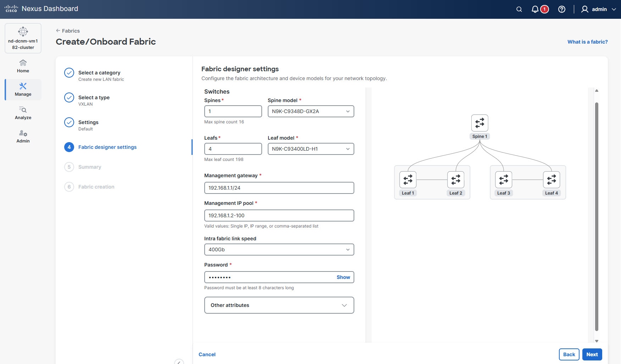Viewport: 621px width, 364px height.
Task: Open the Manage section icon
Action: click(23, 89)
